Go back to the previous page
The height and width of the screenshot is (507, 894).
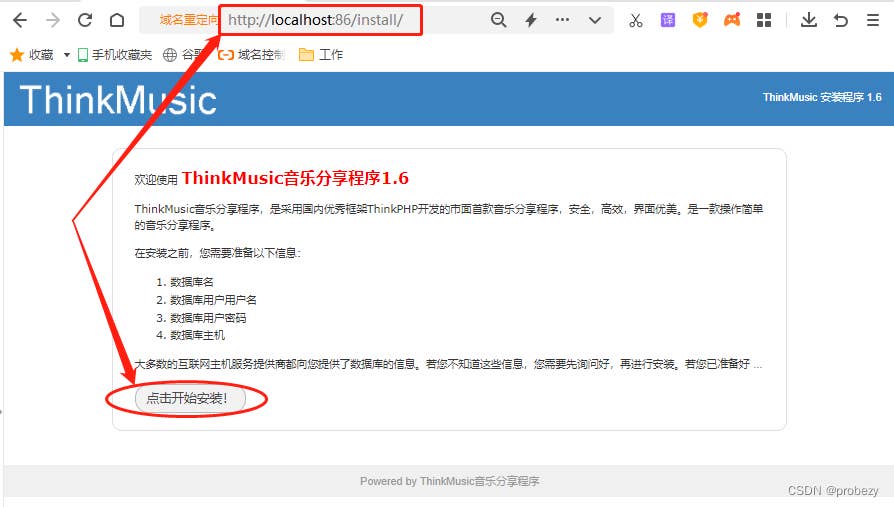pyautogui.click(x=20, y=21)
